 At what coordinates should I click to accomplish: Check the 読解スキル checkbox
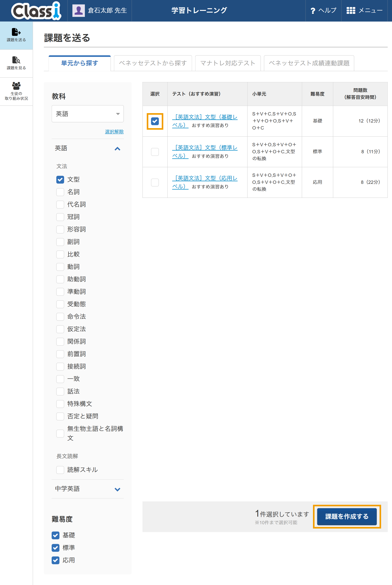click(x=60, y=470)
